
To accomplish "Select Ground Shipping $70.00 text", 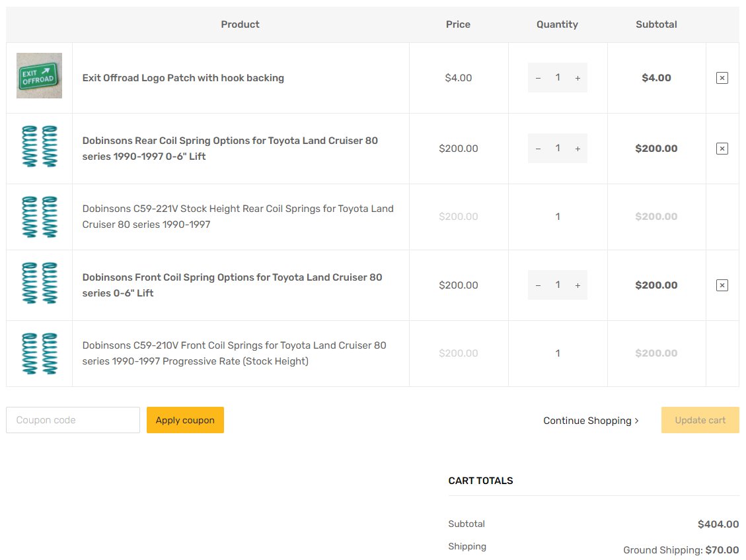I will click(681, 550).
